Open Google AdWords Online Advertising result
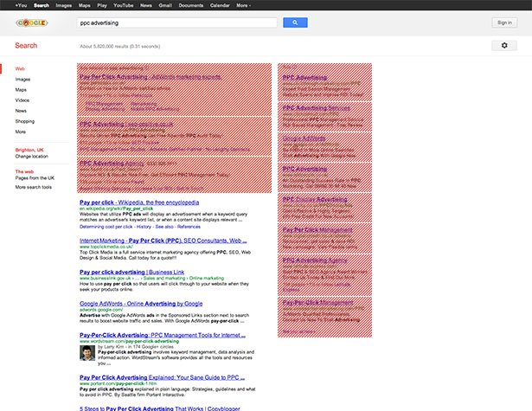Viewport: 532px width, 411px height. tap(141, 304)
